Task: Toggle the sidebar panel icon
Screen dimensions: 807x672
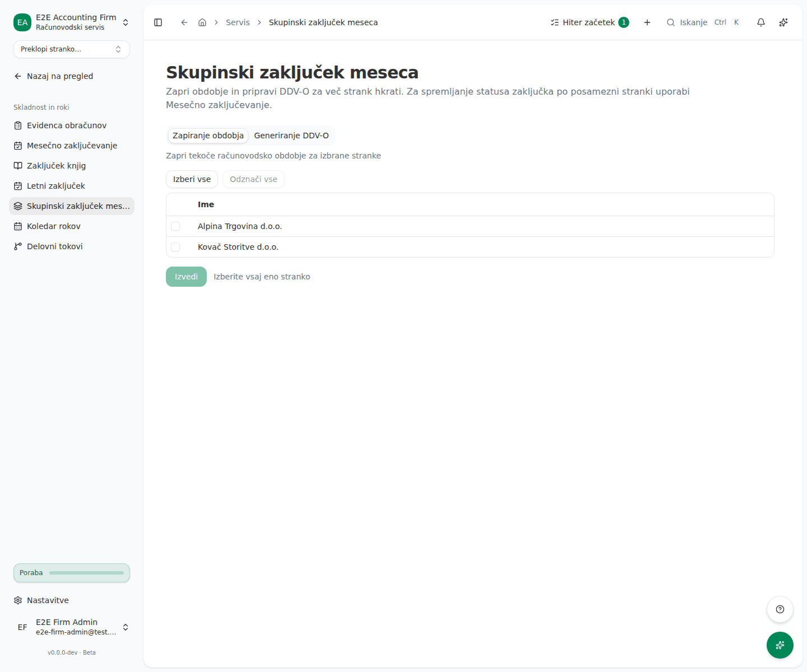Action: pos(158,22)
